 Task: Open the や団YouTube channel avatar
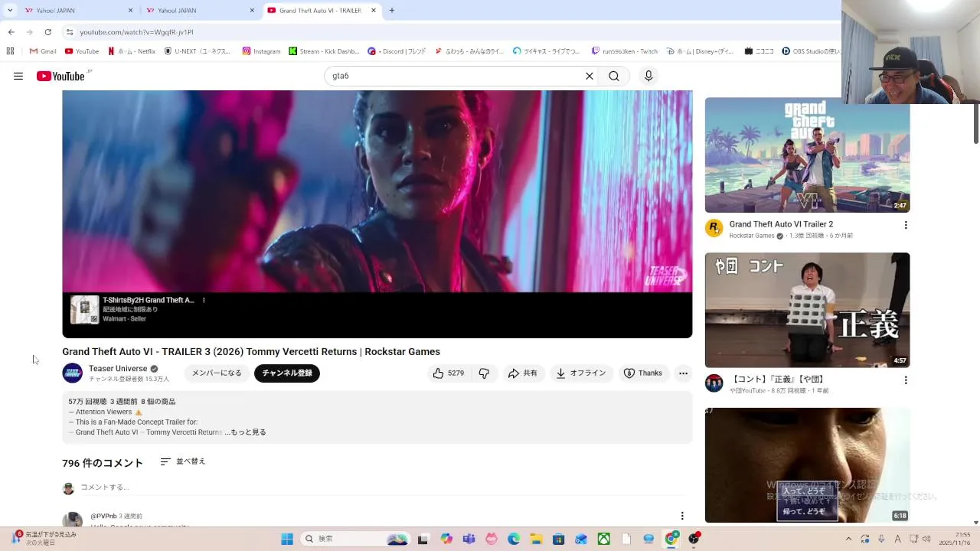[x=714, y=383]
